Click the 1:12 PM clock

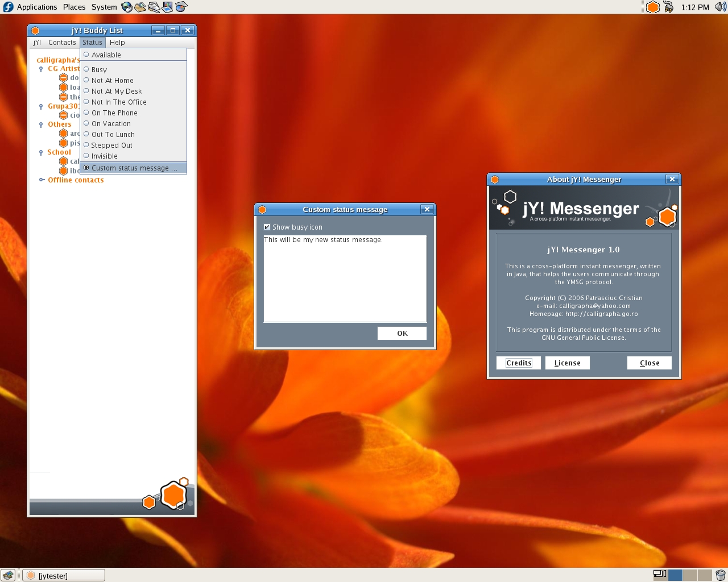pyautogui.click(x=695, y=7)
